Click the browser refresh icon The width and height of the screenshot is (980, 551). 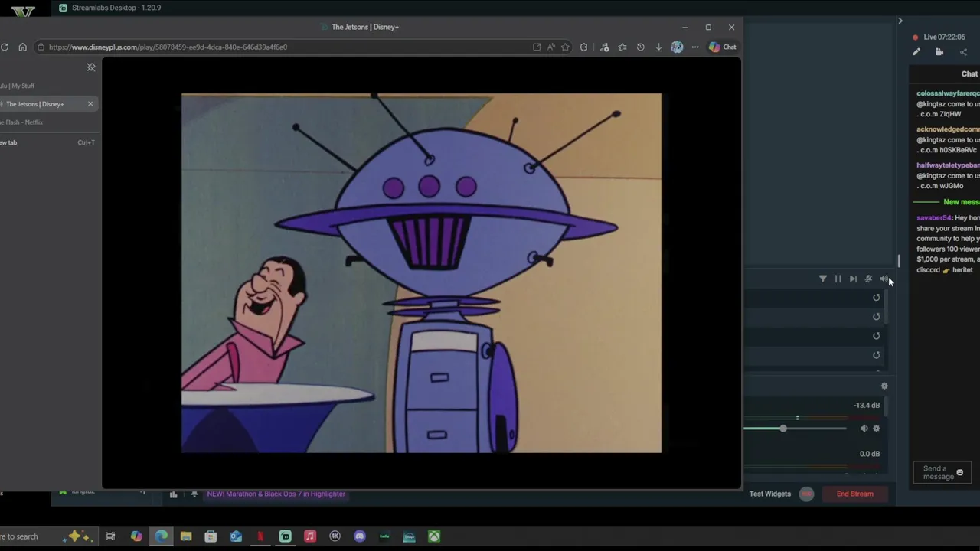pos(5,47)
